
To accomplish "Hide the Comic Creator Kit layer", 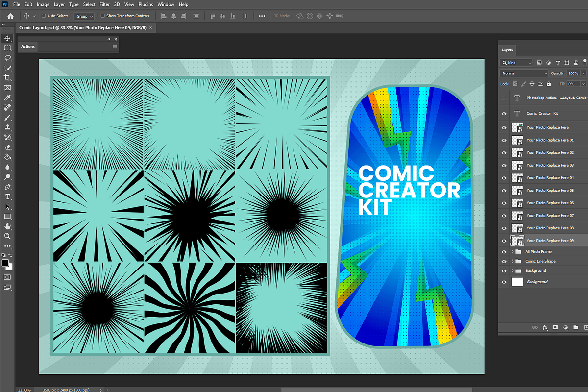I will pyautogui.click(x=504, y=113).
